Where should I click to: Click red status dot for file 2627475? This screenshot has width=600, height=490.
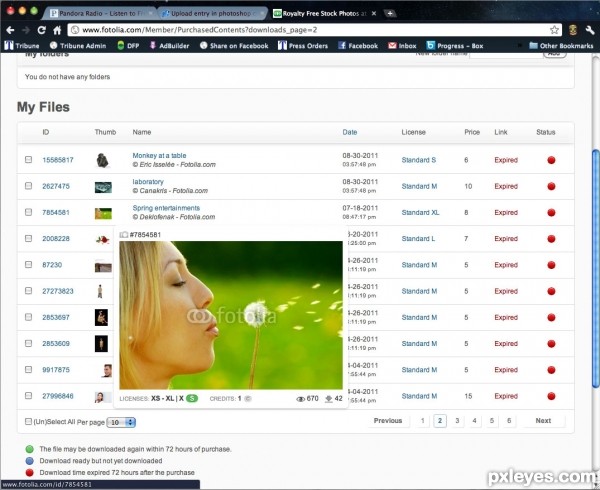[551, 186]
